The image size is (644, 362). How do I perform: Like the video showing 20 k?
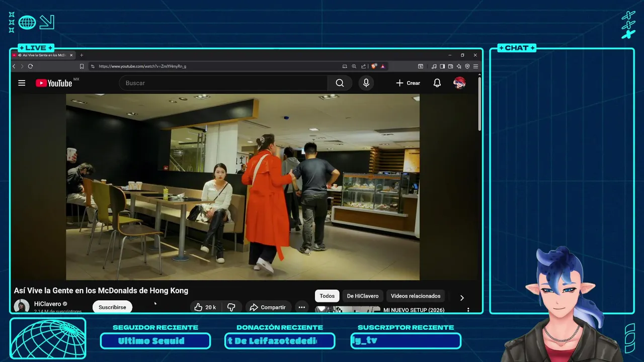(x=205, y=307)
